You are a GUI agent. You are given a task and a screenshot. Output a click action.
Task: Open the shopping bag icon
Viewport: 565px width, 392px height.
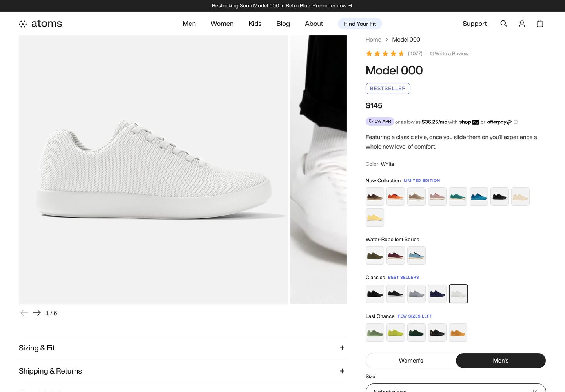(x=540, y=24)
